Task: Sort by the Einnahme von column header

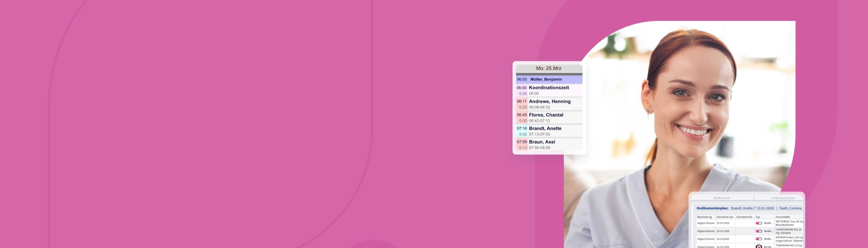Action: [x=725, y=217]
